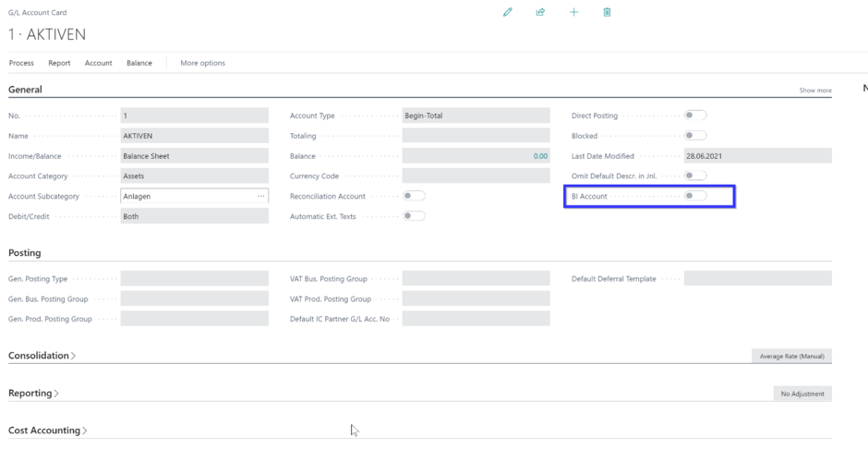Toggle the Blocked switch
The height and width of the screenshot is (449, 868).
694,136
